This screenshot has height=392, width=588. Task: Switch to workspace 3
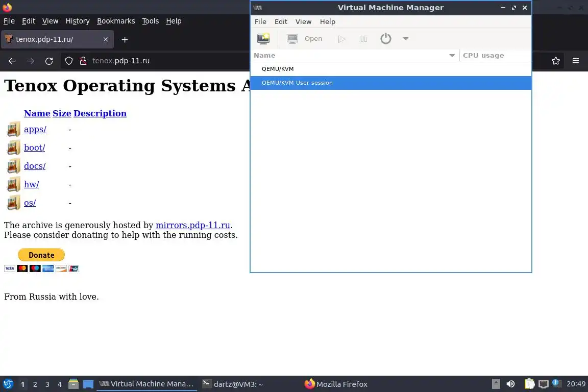tap(47, 384)
